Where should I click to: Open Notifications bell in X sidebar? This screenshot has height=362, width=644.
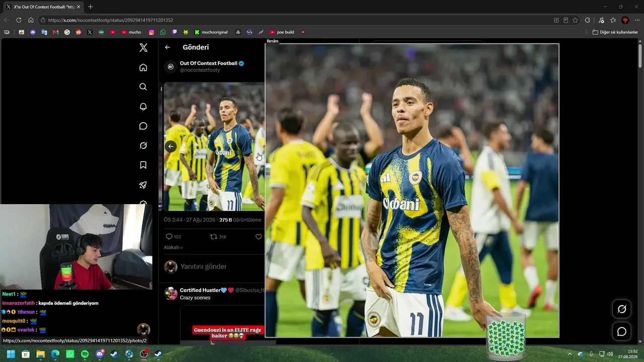pyautogui.click(x=143, y=107)
